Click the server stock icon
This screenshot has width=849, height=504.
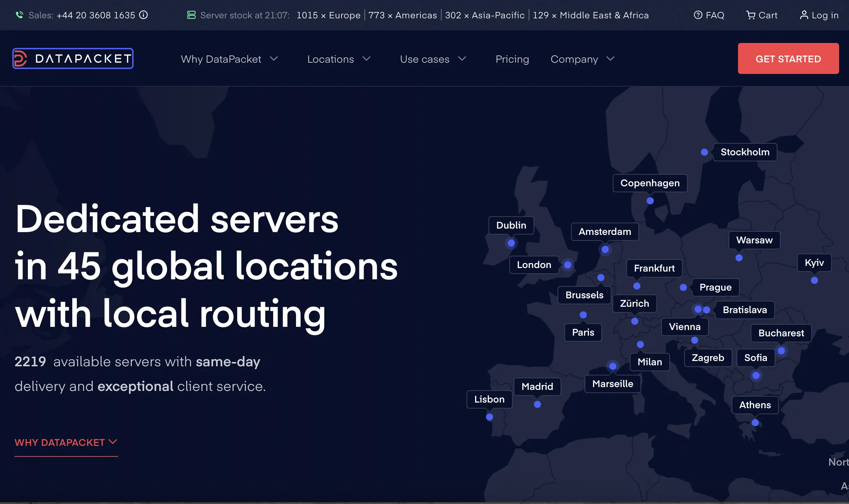pyautogui.click(x=191, y=15)
